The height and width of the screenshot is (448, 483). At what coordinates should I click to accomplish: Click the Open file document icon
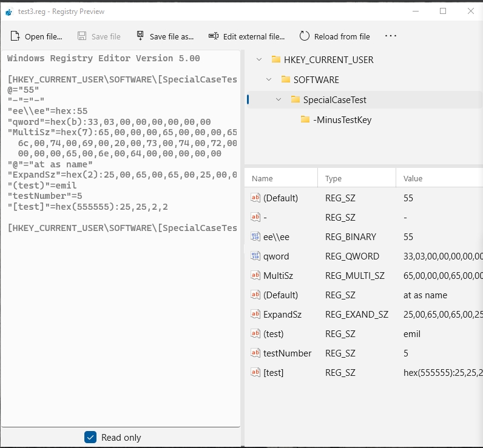pyautogui.click(x=15, y=36)
